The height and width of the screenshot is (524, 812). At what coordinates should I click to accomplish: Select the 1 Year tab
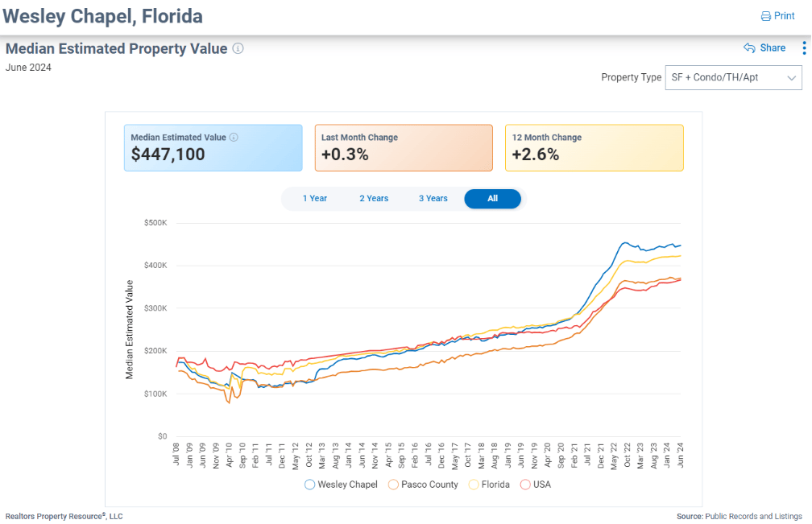pyautogui.click(x=314, y=199)
